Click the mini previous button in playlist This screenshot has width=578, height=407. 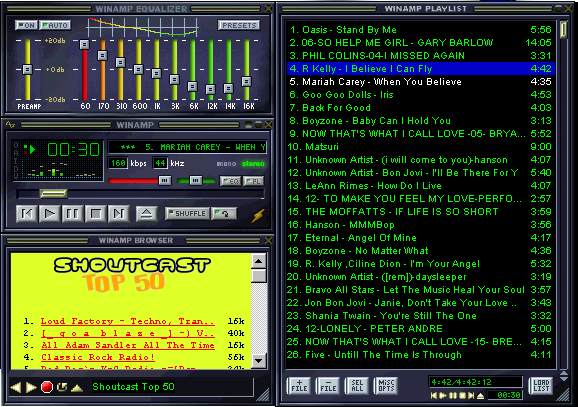[435, 396]
